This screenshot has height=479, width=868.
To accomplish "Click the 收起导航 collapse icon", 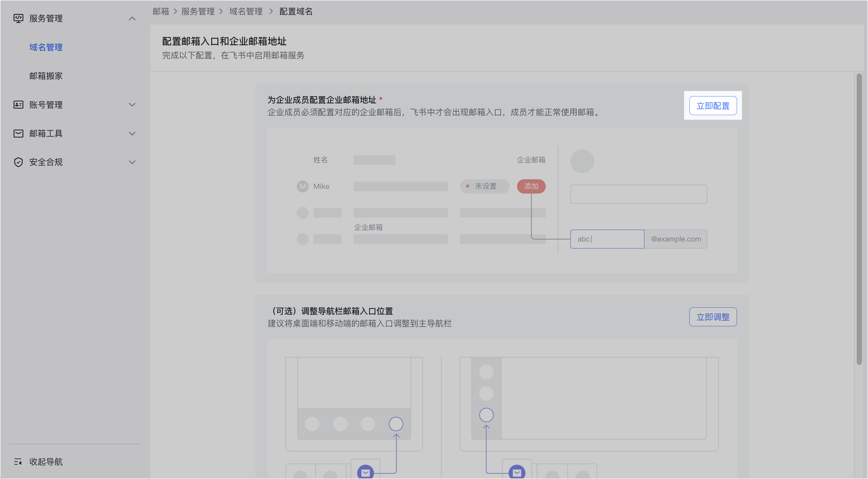I will [18, 462].
